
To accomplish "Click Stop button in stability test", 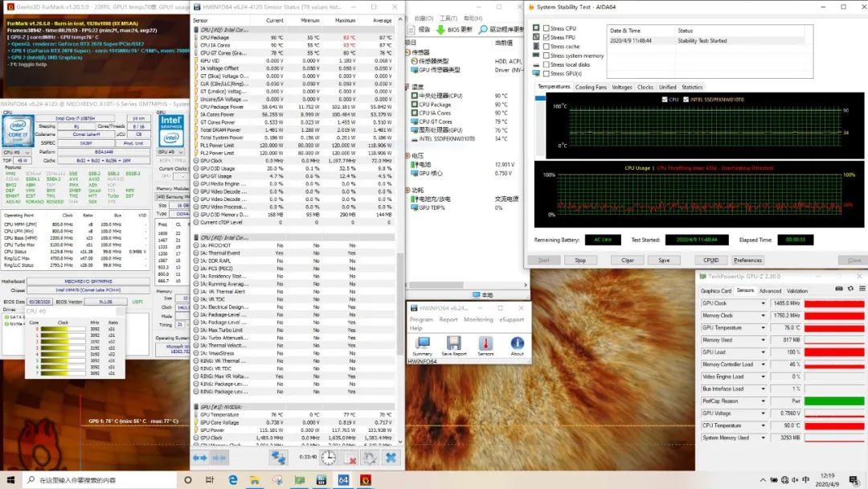I will pyautogui.click(x=580, y=260).
